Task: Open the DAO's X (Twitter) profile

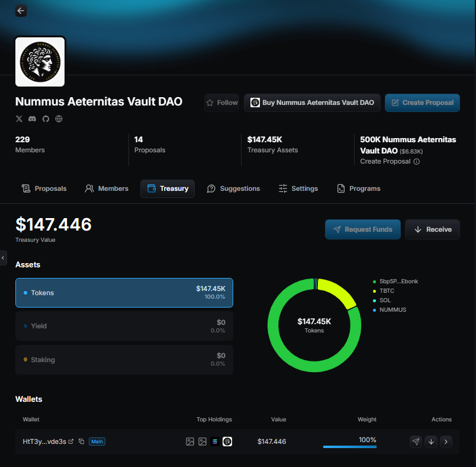Action: tap(19, 119)
